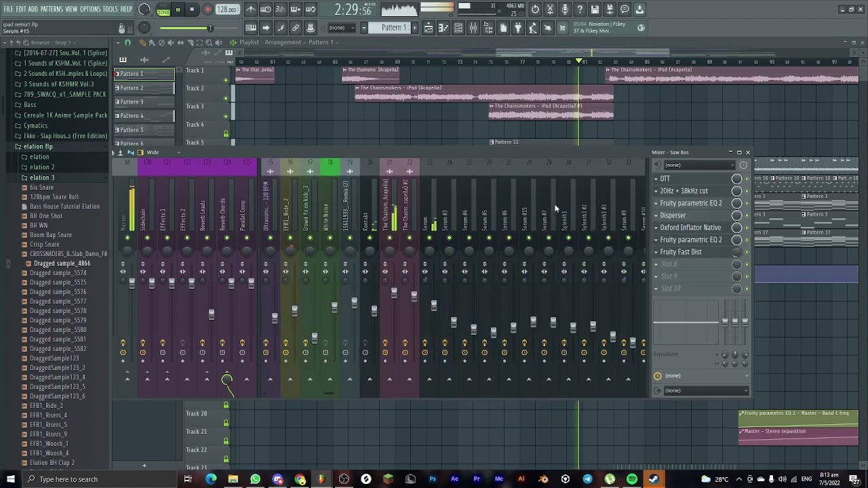Toggle Oxford Inflator Native slot on/off LED

(747, 228)
